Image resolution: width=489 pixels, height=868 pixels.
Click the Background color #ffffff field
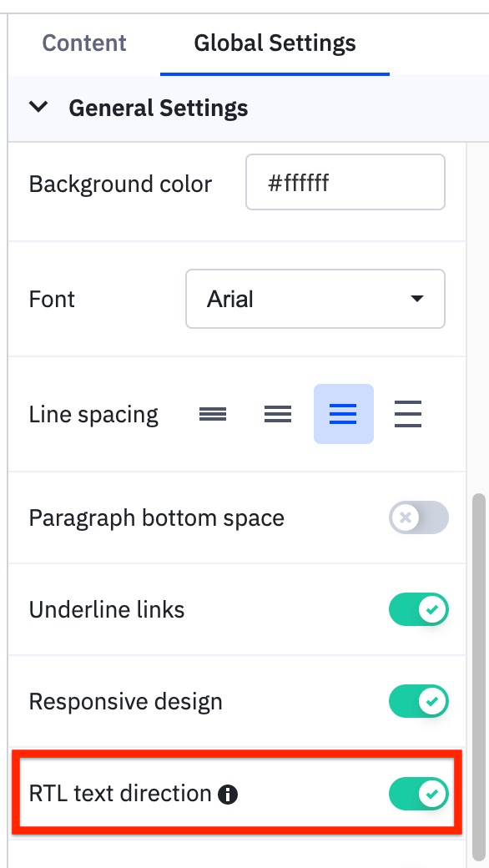(x=345, y=182)
